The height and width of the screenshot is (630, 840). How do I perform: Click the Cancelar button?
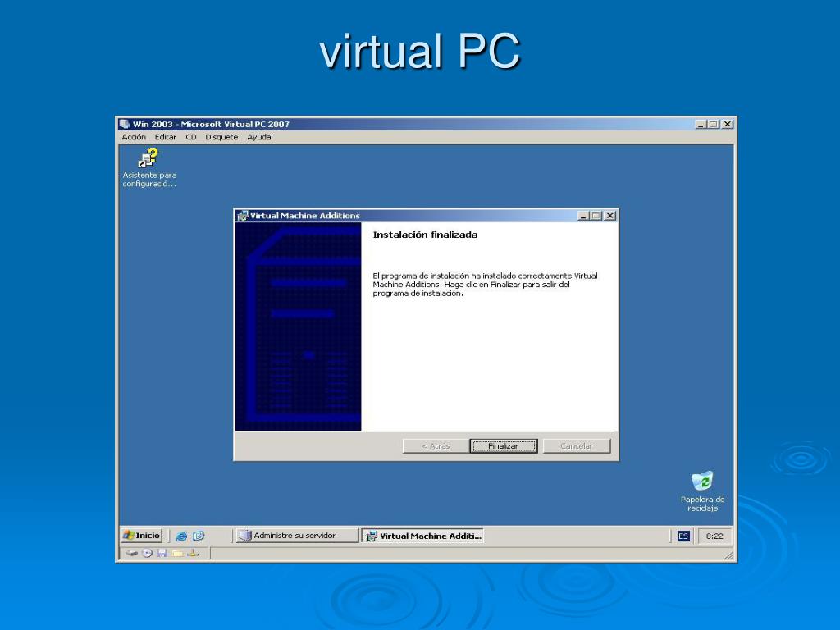click(577, 445)
